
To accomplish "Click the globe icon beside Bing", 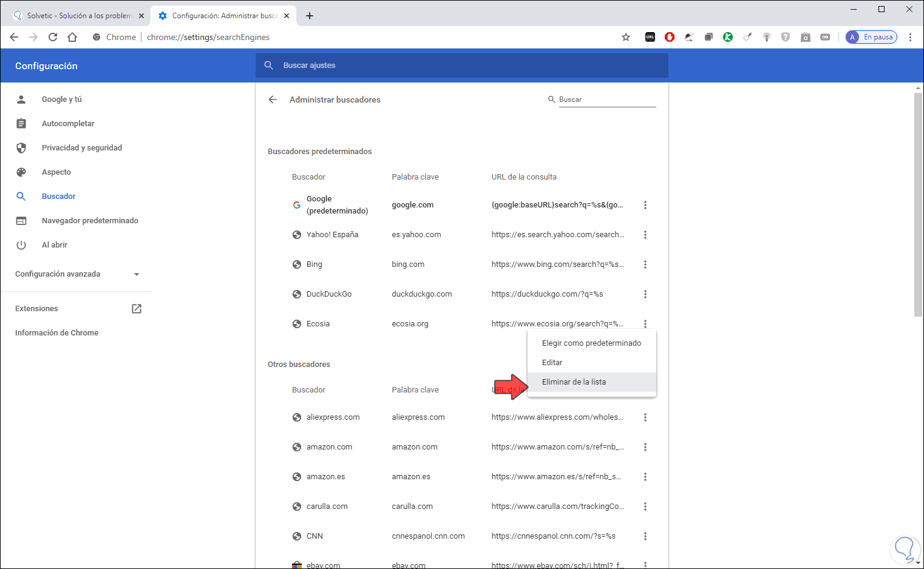I will 297,264.
